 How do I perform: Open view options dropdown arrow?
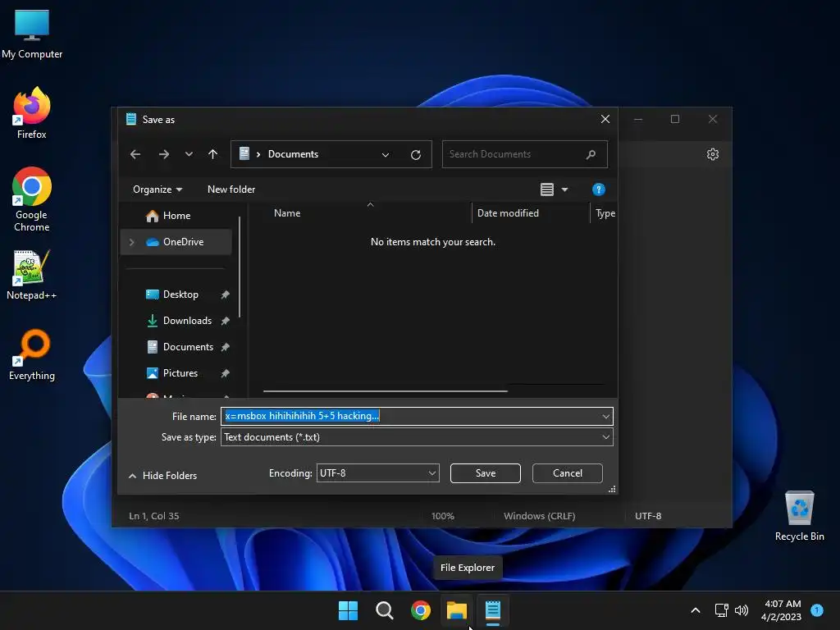pos(564,189)
